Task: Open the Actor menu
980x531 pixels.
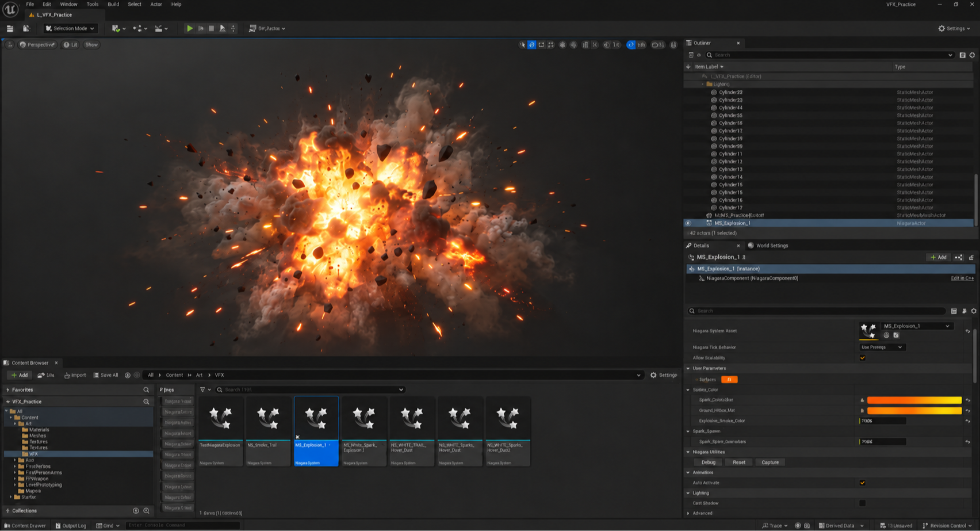Action: [156, 4]
